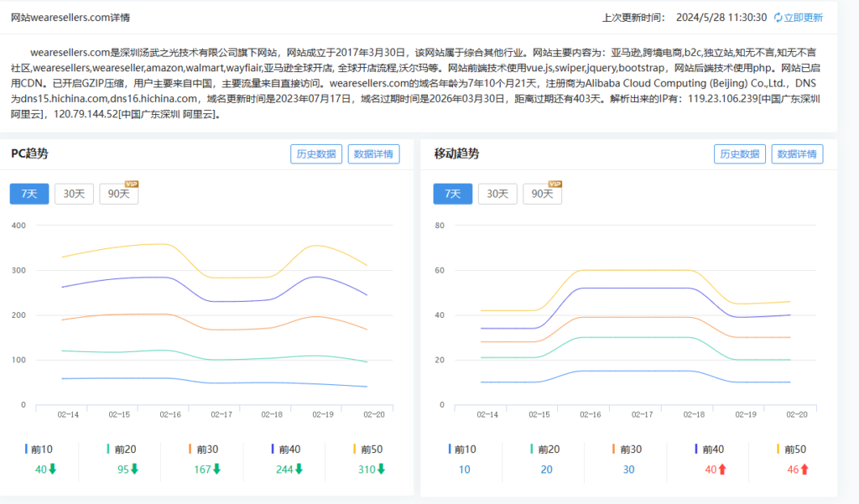Screen dimensions: 859x504
Task: Click the refresh icon beside 立即更新
Action: pos(778,18)
